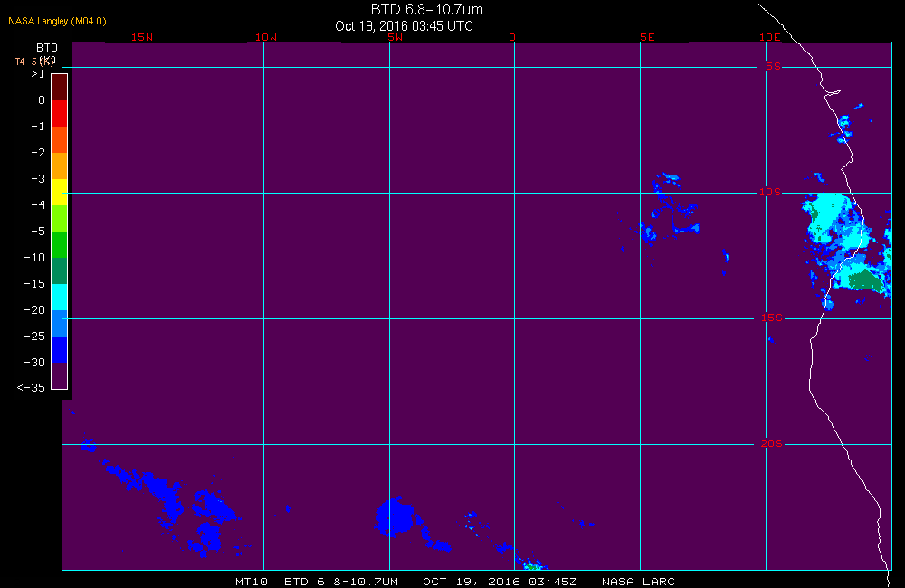Click the NASA Langley (M04.0) label
The height and width of the screenshot is (588, 905).
coord(57,22)
